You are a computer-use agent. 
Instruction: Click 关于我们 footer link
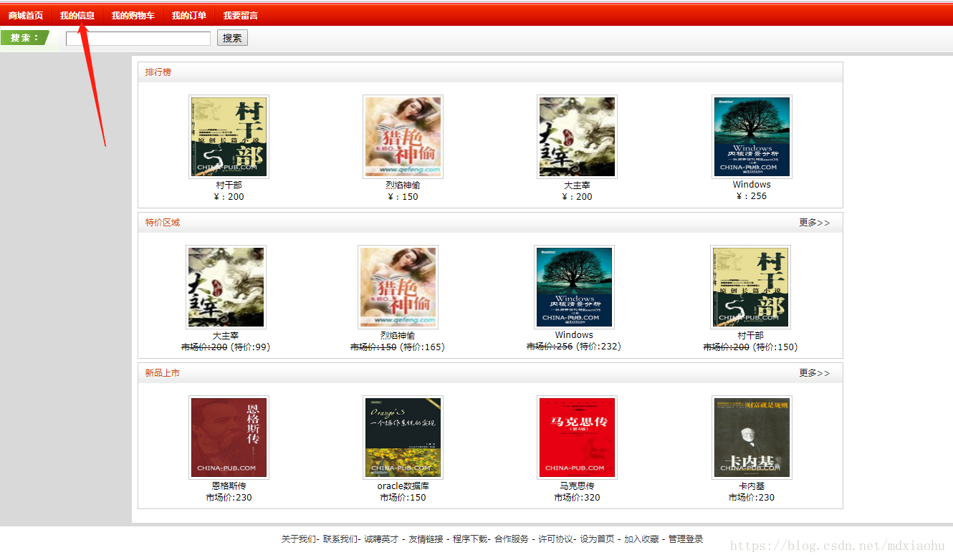[298, 539]
